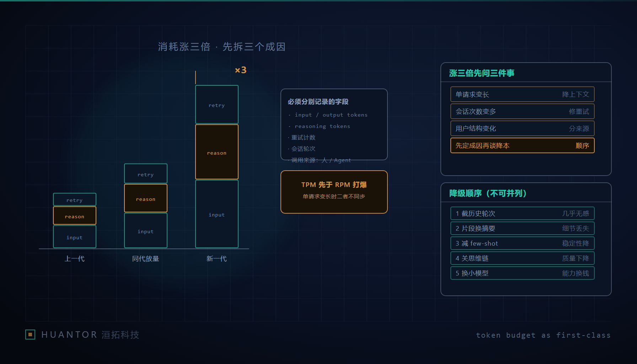Select the 单请求变长 row
Image resolution: width=637 pixels, height=364 pixels.
[x=523, y=94]
